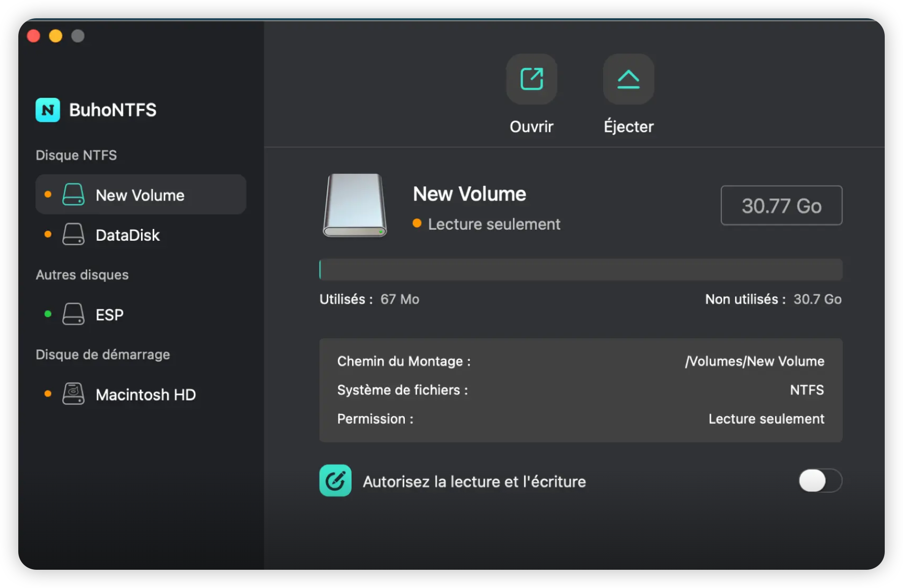Viewport: 903px width, 588px height.
Task: Click the New Volume title heading
Action: [469, 194]
